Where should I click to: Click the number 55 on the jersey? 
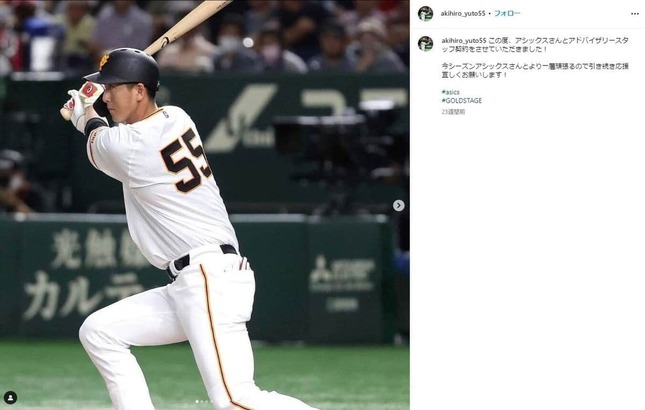(186, 160)
